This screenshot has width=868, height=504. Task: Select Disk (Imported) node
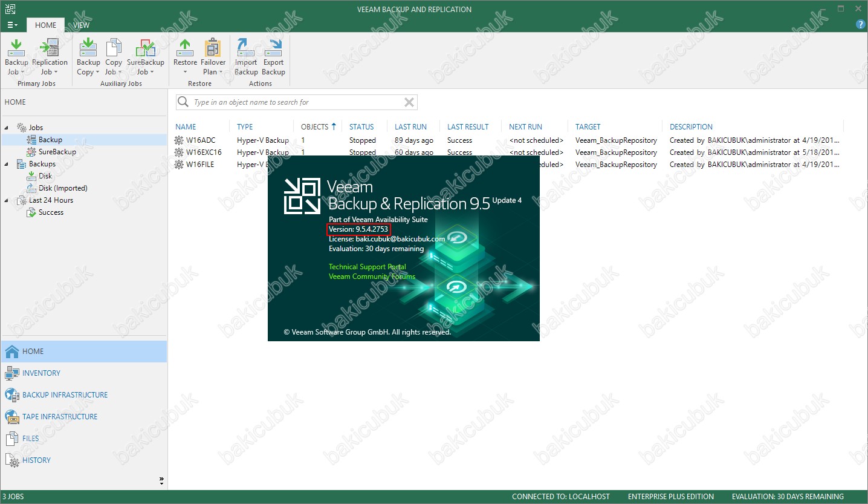(63, 188)
